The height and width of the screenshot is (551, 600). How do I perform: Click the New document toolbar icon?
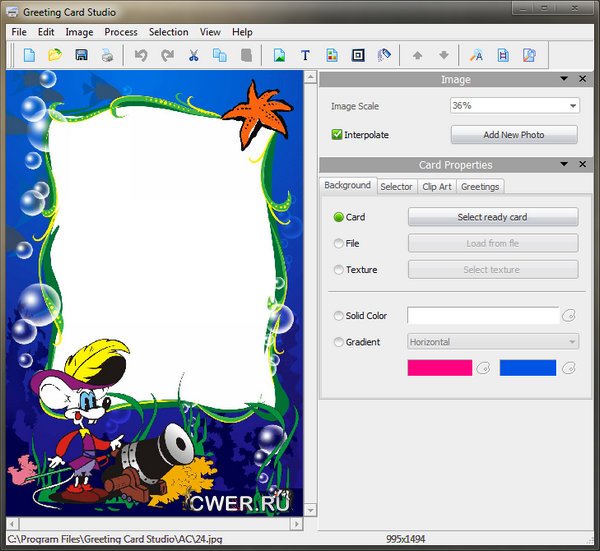(x=29, y=55)
